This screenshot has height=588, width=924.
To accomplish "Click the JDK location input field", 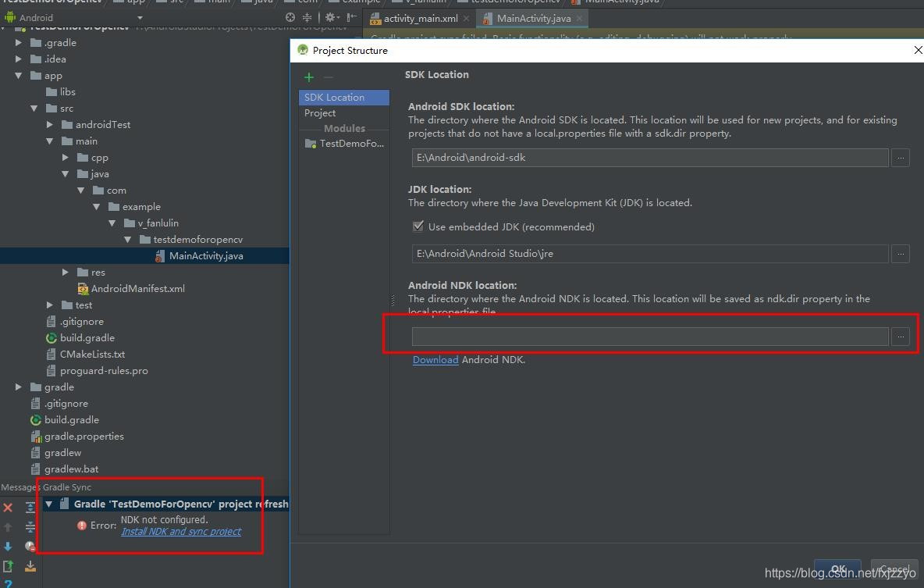I will click(x=650, y=254).
